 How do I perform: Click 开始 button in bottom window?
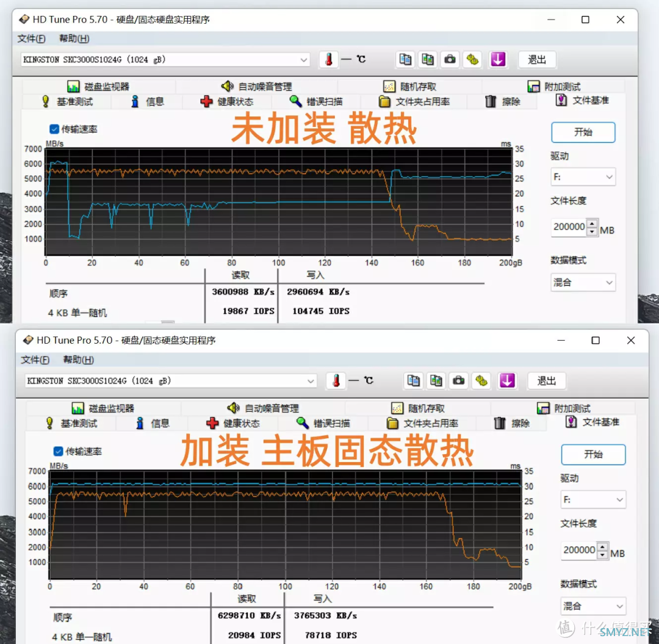(593, 454)
